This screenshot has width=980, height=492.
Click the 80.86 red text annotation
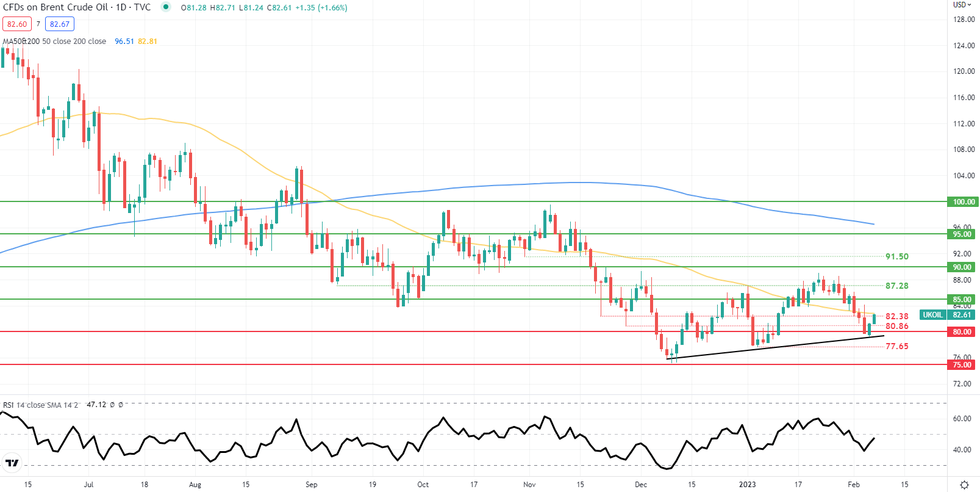[897, 326]
